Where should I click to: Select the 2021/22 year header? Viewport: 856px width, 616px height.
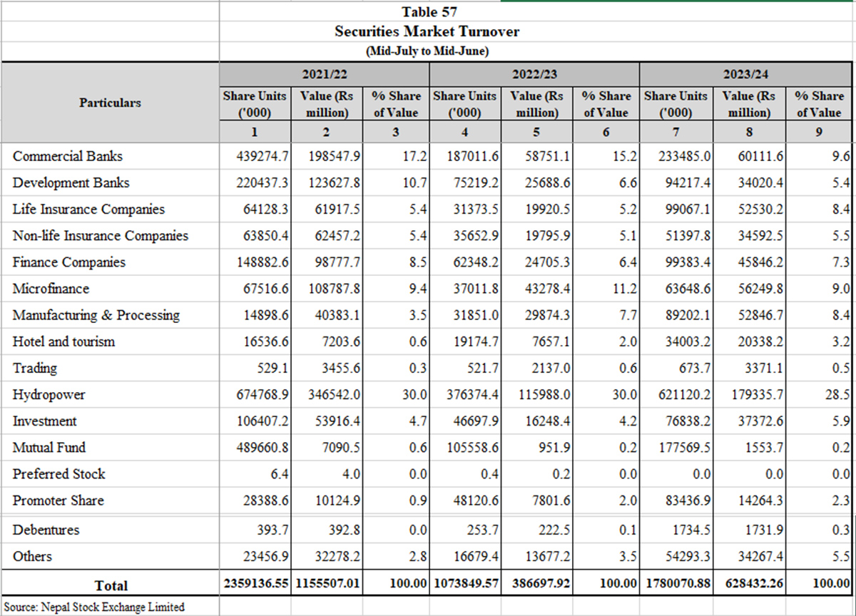click(x=324, y=74)
